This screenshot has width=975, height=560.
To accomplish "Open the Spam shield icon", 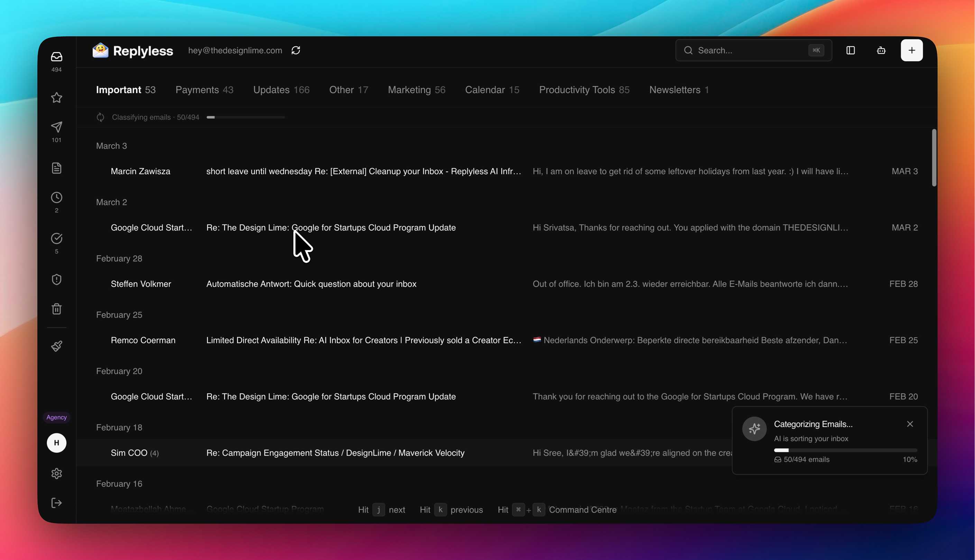I will (x=57, y=280).
